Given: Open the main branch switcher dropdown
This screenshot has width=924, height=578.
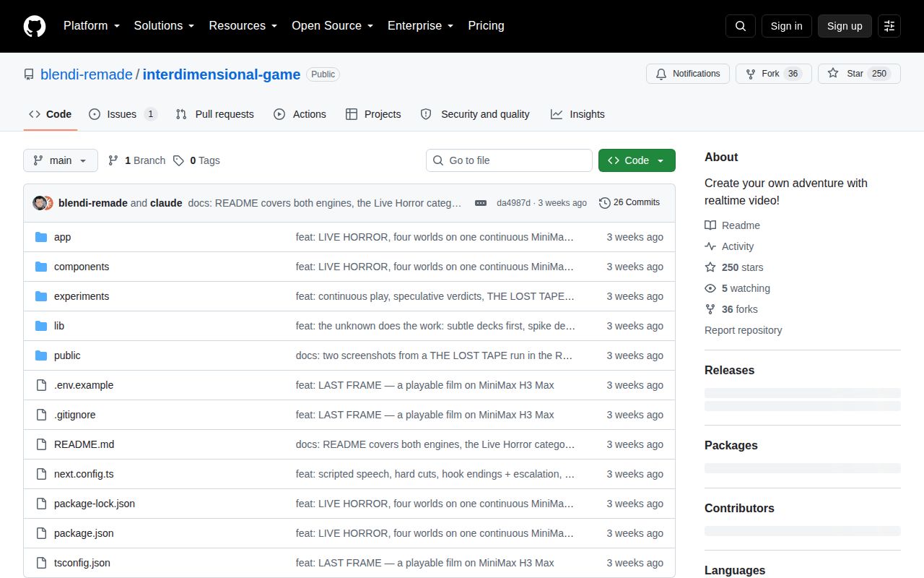Looking at the screenshot, I should tap(61, 160).
